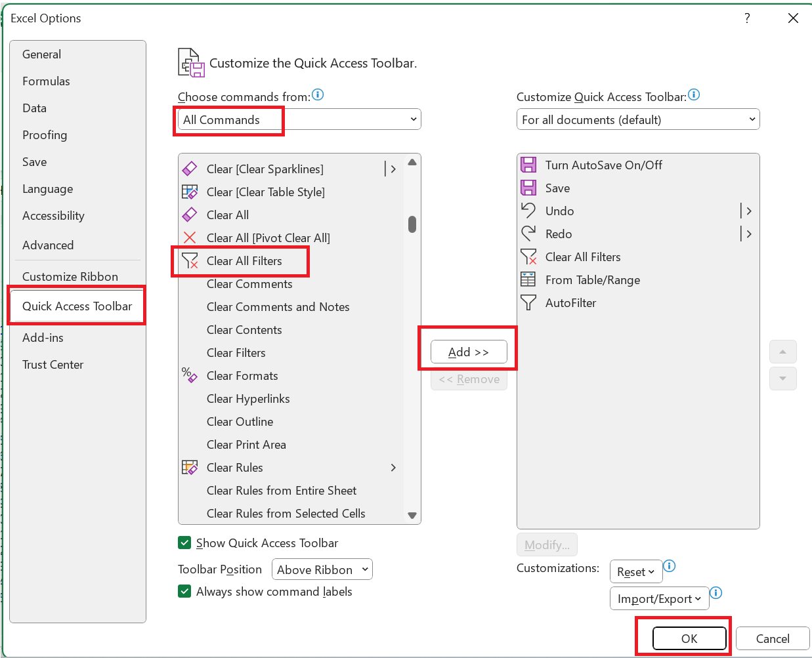Click the From Table/Range icon
Image resolution: width=812 pixels, height=658 pixels.
(x=528, y=279)
